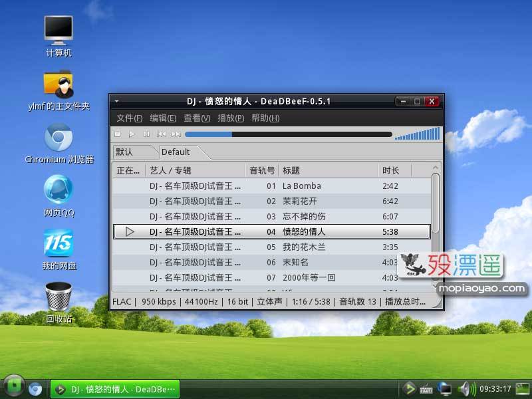The width and height of the screenshot is (532, 399).
Task: Sort by the 音轨号 column header
Action: pyautogui.click(x=262, y=170)
